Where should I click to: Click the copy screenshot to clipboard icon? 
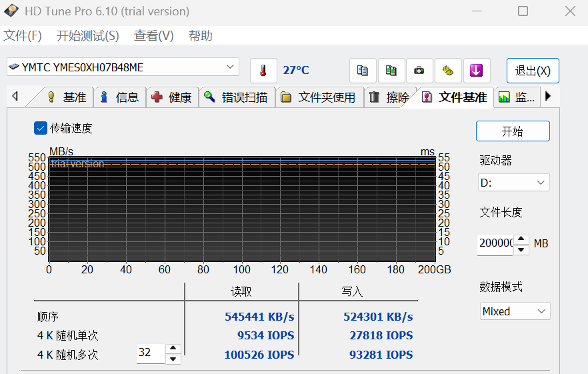coord(391,71)
